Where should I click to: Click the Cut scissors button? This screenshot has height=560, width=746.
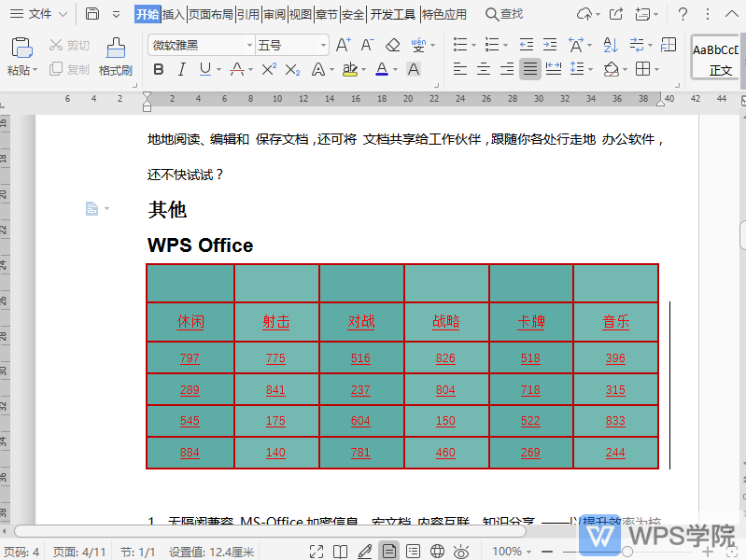coord(69,45)
